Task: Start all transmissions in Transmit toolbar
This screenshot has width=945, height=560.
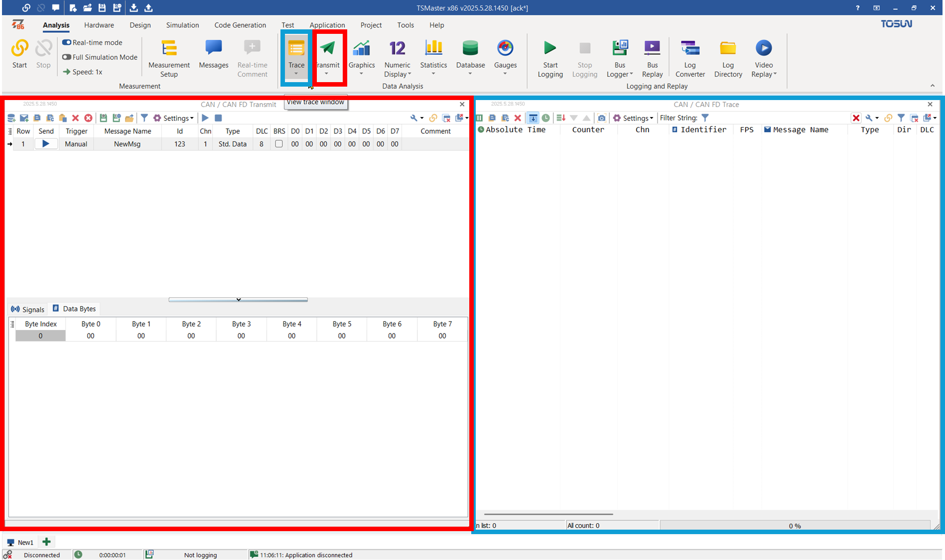Action: (x=205, y=118)
